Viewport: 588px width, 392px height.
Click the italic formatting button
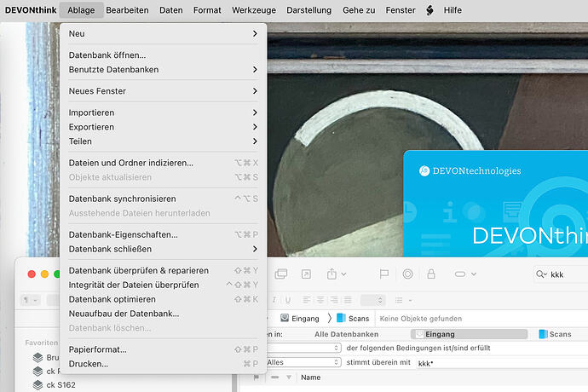point(274,300)
